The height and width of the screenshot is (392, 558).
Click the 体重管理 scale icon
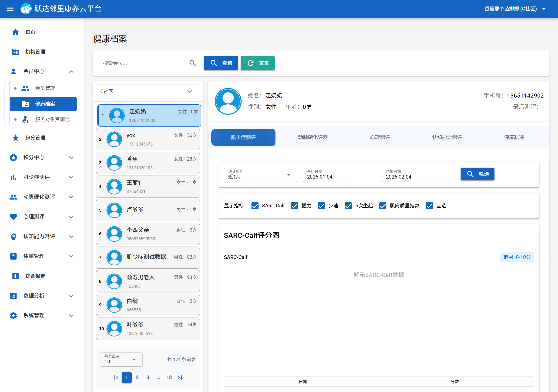coord(14,256)
